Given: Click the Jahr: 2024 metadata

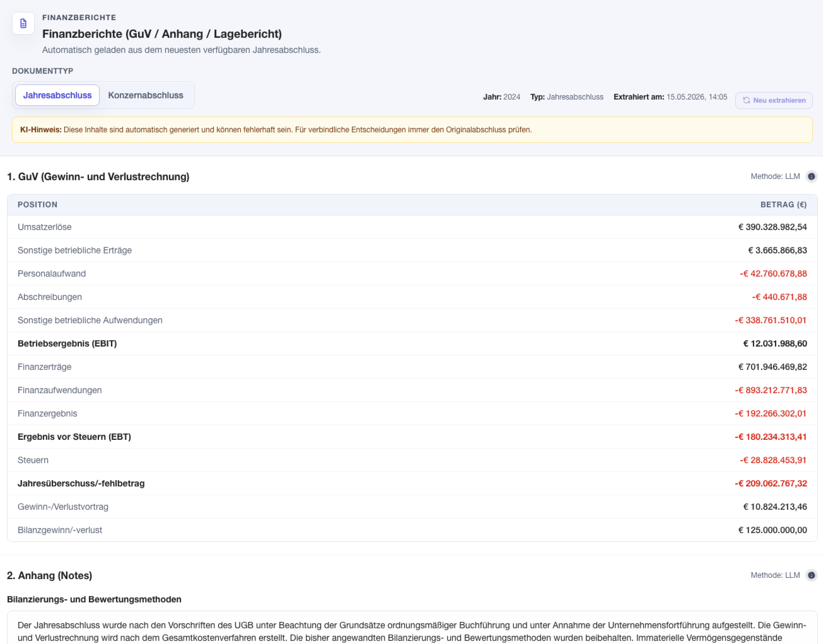Looking at the screenshot, I should (502, 97).
